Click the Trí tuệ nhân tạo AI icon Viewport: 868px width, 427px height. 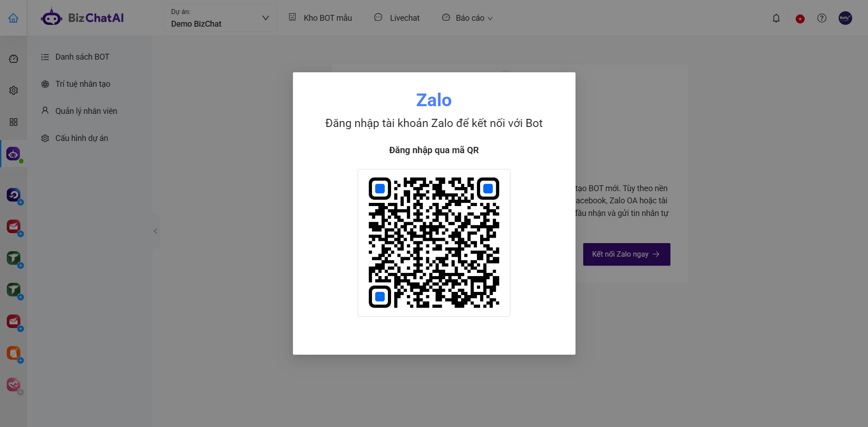[x=45, y=84]
